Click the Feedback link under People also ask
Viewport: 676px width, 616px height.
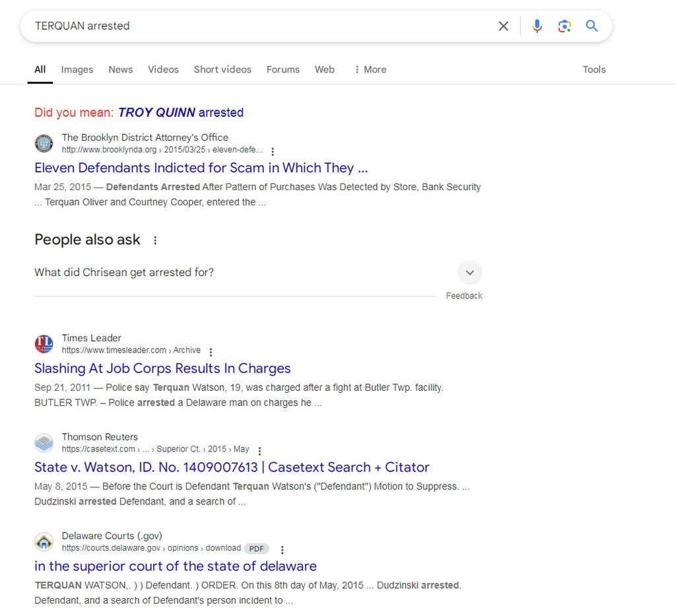[x=464, y=296]
